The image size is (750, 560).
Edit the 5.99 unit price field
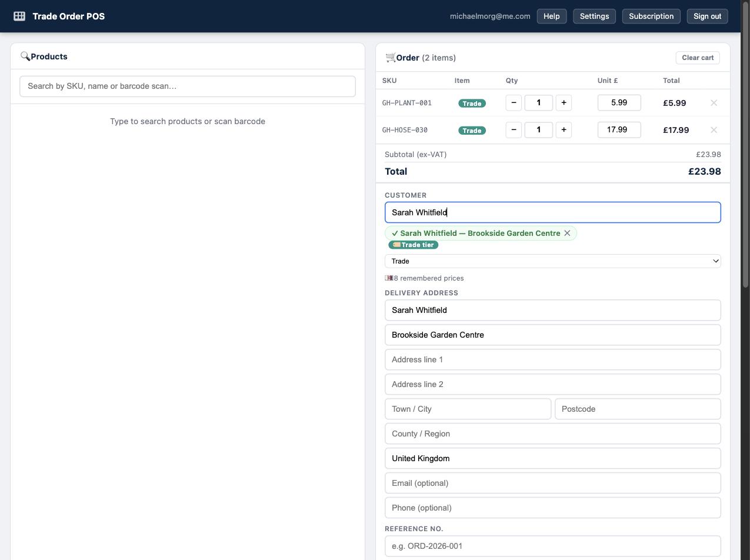coord(619,102)
